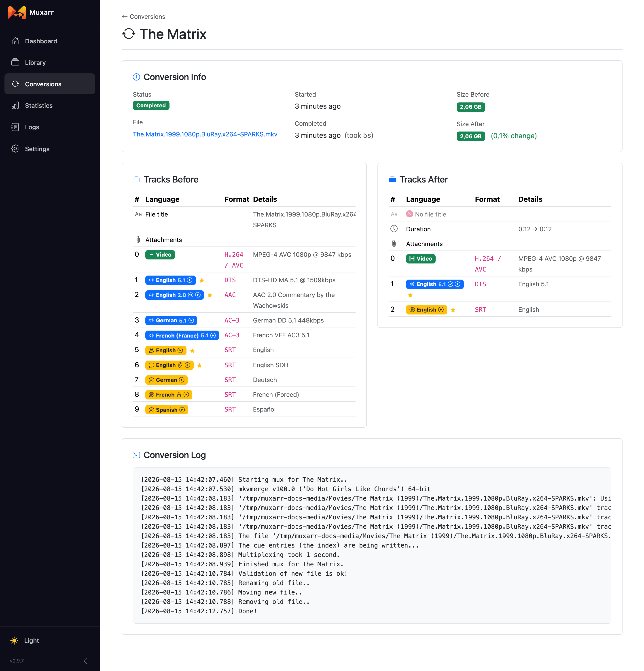Open the Library page
The height and width of the screenshot is (671, 644).
(x=50, y=63)
